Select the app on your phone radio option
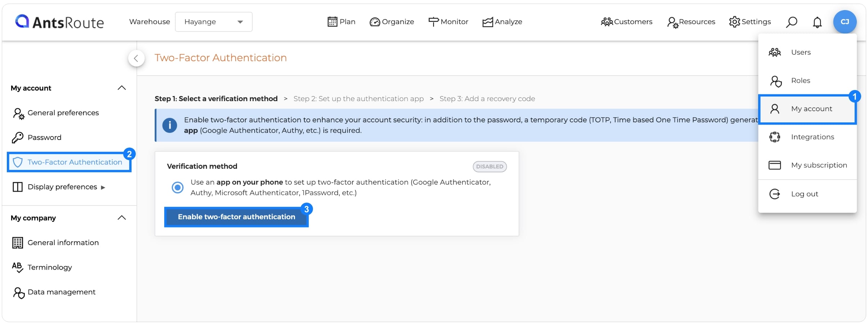Image resolution: width=868 pixels, height=325 pixels. pyautogui.click(x=178, y=188)
